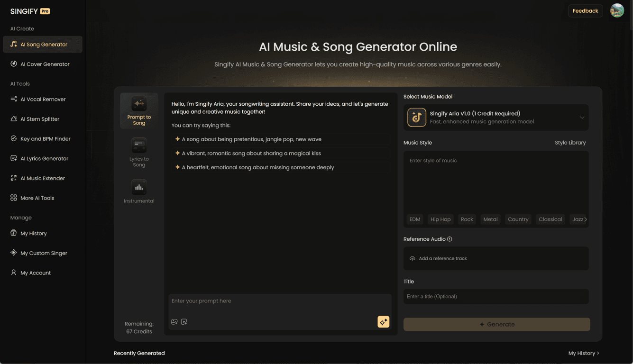Open My Custom Singer from the sidebar
Viewport: 633px width, 364px height.
pyautogui.click(x=43, y=253)
